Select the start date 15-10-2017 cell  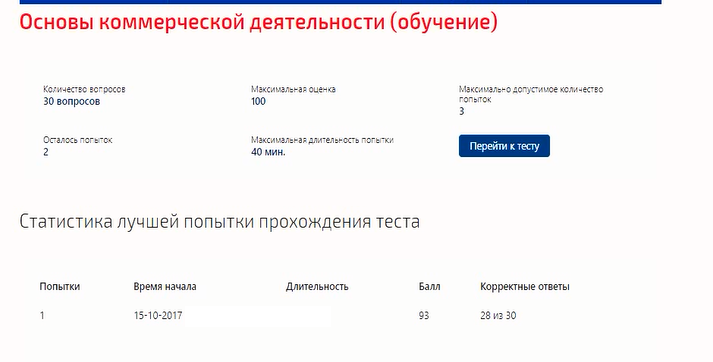(158, 315)
